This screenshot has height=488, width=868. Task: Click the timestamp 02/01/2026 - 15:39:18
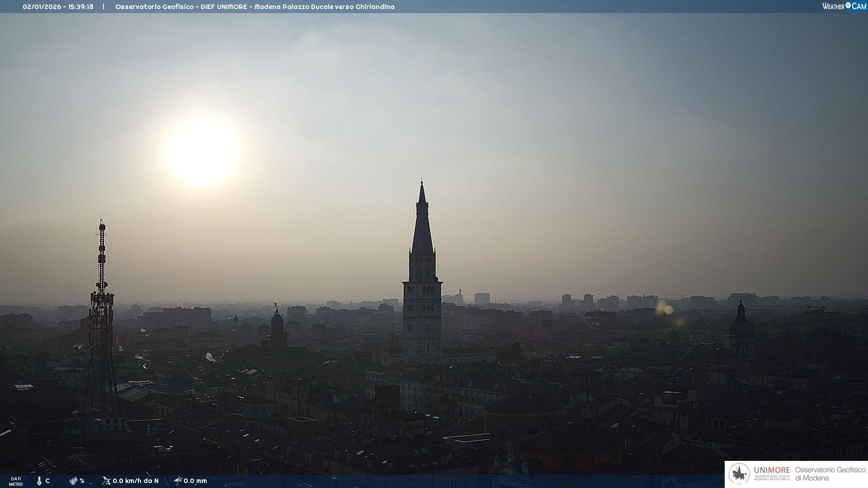coord(58,7)
